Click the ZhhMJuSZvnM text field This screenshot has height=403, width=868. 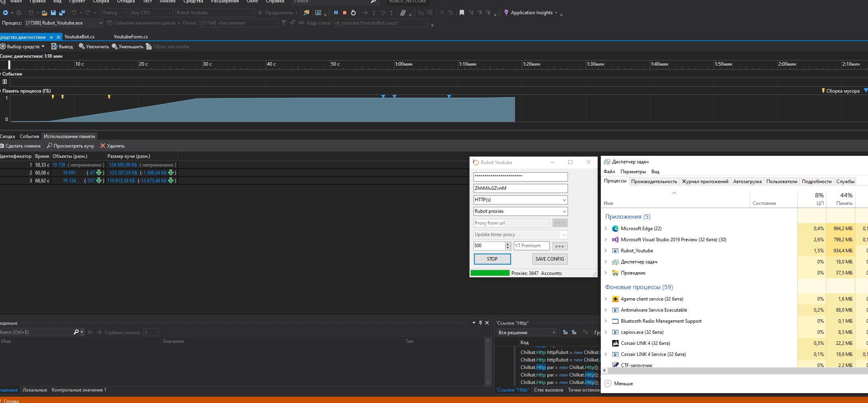(520, 188)
